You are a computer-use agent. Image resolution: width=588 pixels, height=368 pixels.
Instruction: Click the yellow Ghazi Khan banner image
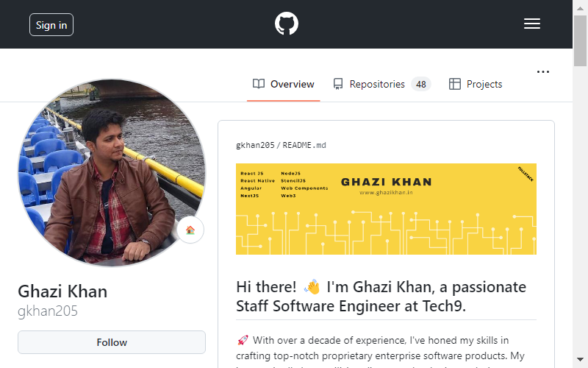click(x=386, y=209)
